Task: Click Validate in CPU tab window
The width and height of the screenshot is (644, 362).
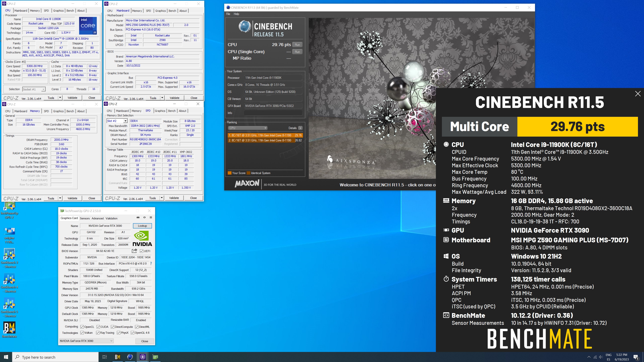Action: tap(72, 98)
